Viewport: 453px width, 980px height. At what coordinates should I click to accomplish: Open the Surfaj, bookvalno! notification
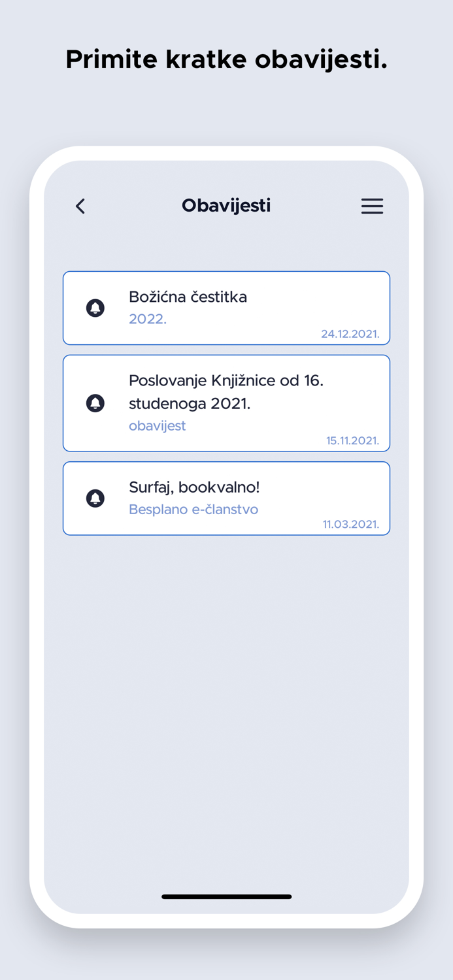pyautogui.click(x=226, y=498)
